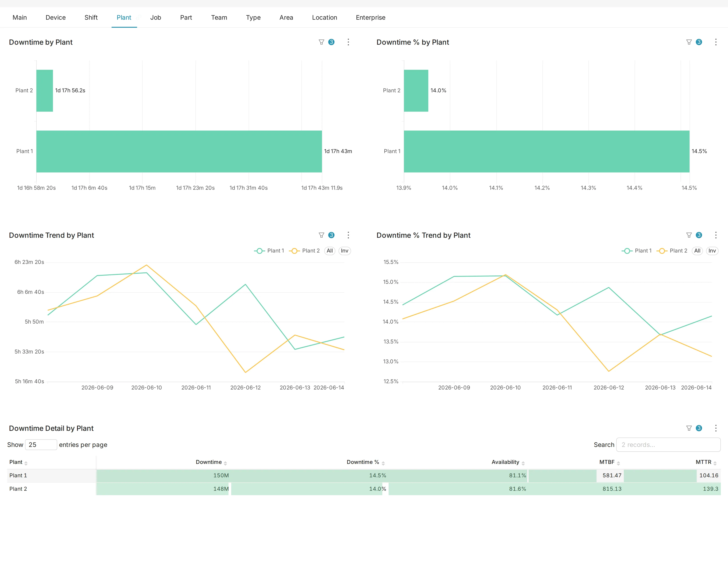Click Plant 1 bar in Downtime by Plant
The height and width of the screenshot is (564, 728).
coord(179,151)
